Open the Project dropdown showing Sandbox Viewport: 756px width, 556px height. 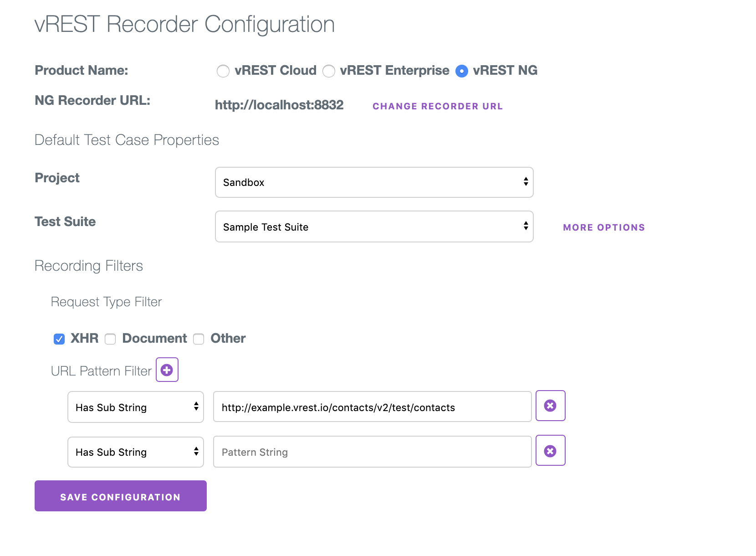tap(374, 182)
